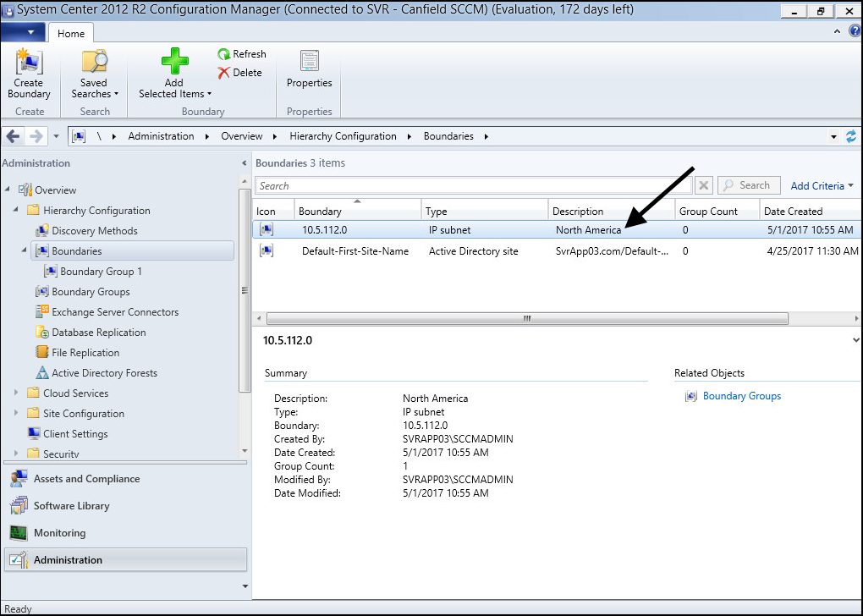Delete the selected boundary via the ribbon
863x616 pixels.
(x=240, y=73)
